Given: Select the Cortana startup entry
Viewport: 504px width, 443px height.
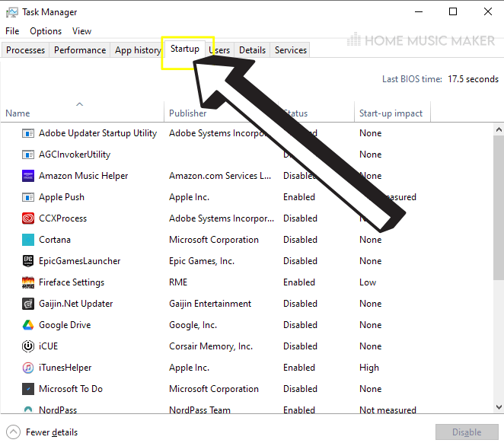Looking at the screenshot, I should click(247, 240).
